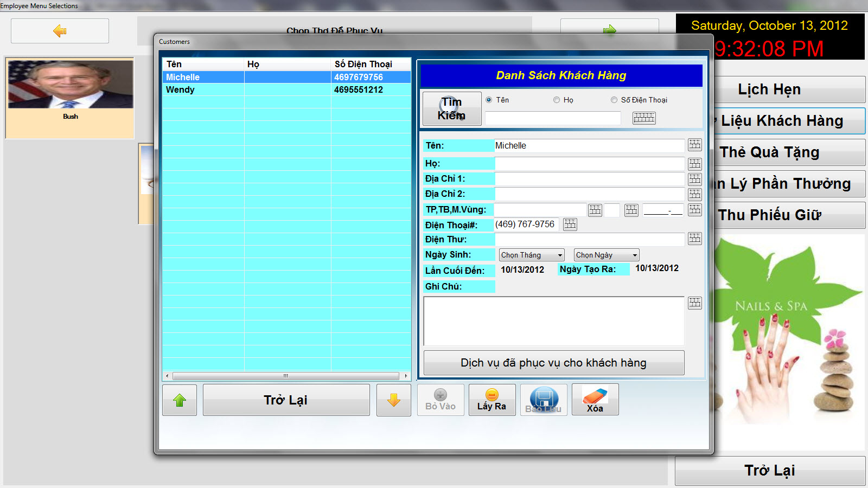Click keypad icon beside Điện Thoại number
This screenshot has height=488, width=868.
pyautogui.click(x=570, y=224)
